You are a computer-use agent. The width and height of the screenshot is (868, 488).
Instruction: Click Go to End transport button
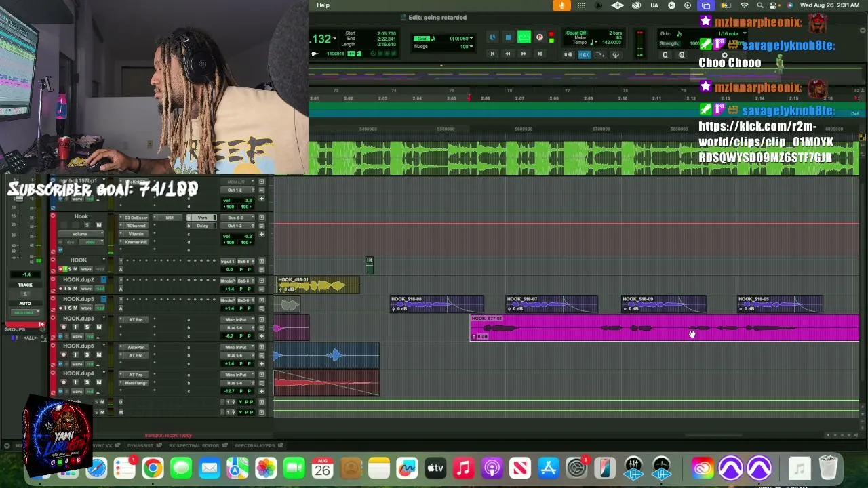point(540,54)
